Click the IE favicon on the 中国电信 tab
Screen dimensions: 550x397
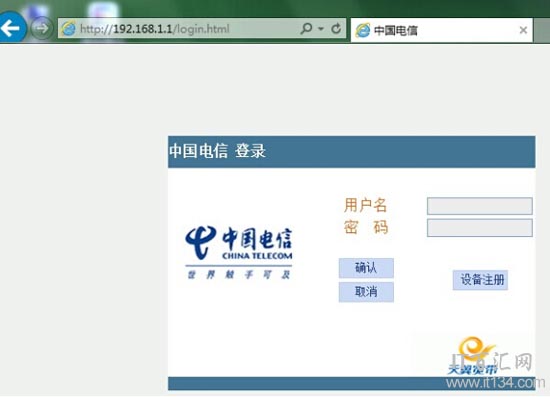(363, 30)
